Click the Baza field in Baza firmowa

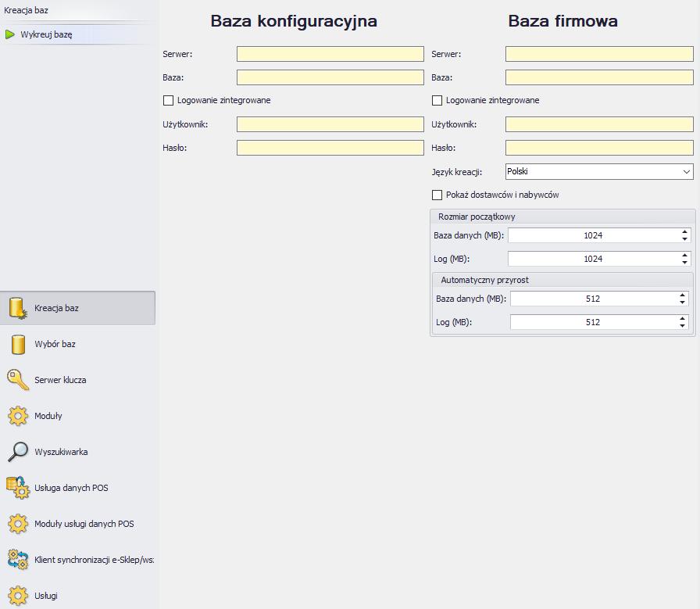(599, 77)
